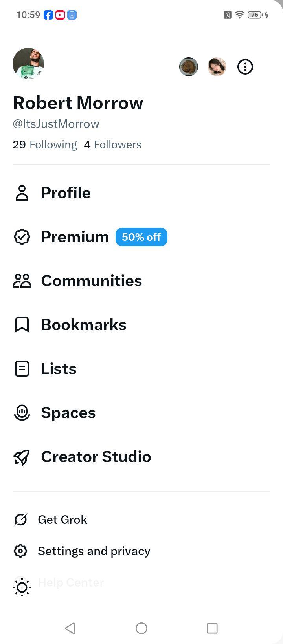This screenshot has height=644, width=283.
Task: Tap the Grok slashed-circle icon
Action: pyautogui.click(x=20, y=520)
